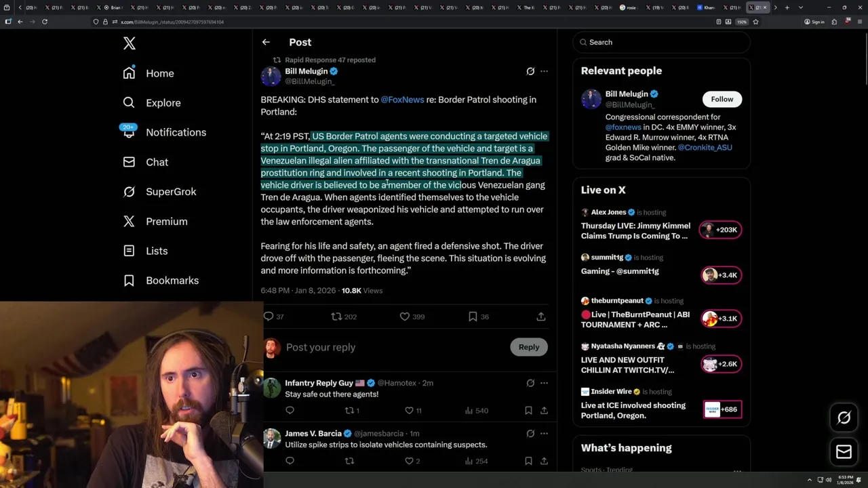Screen dimensions: 868x488
Task: Open the 10.8K Views count
Action: click(362, 290)
